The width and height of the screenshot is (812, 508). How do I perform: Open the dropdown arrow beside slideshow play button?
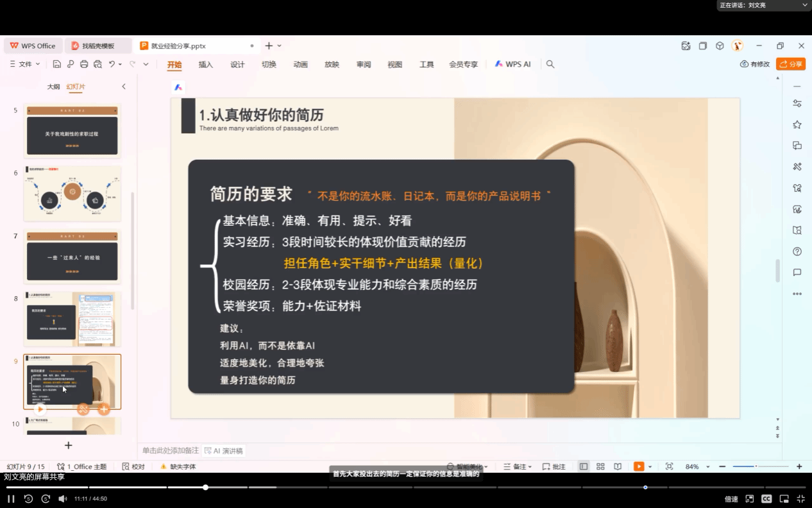pos(650,466)
